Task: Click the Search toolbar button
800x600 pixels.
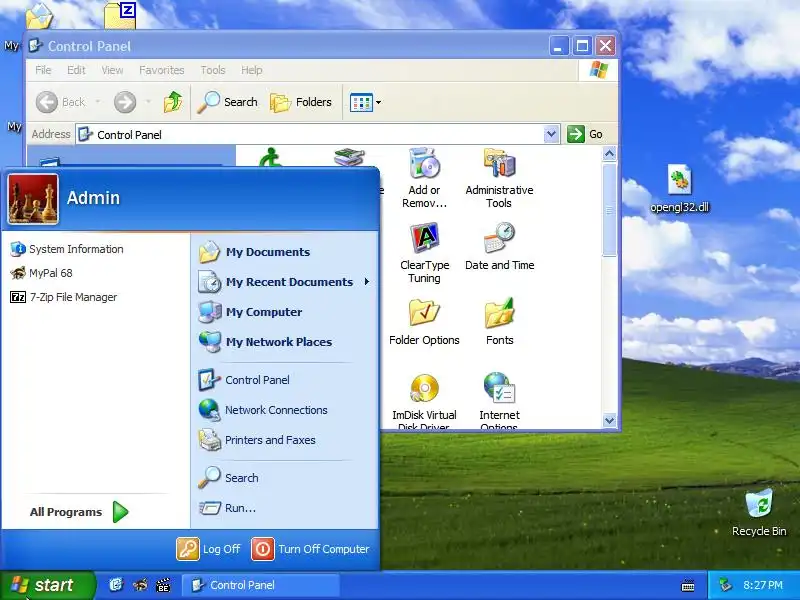Action: [x=228, y=102]
